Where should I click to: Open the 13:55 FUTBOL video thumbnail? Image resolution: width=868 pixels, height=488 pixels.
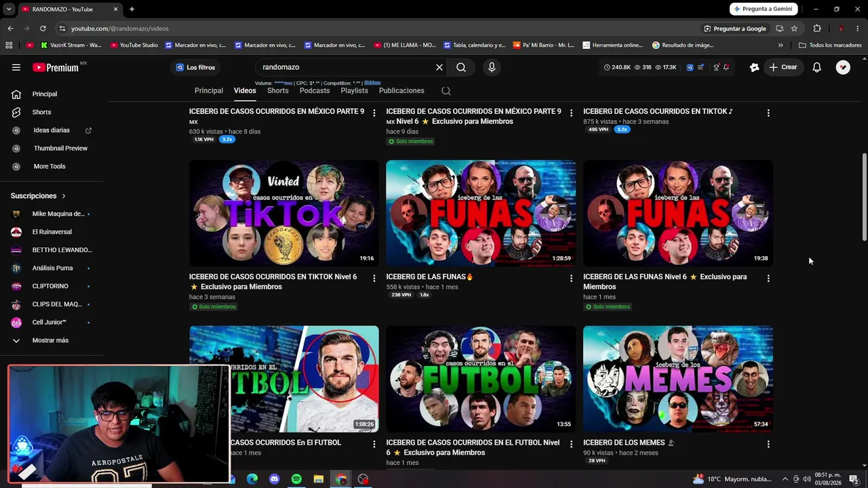[x=481, y=379]
